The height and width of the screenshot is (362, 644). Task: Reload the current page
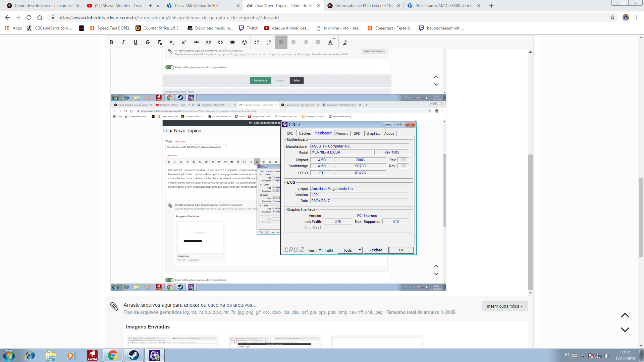click(x=29, y=17)
